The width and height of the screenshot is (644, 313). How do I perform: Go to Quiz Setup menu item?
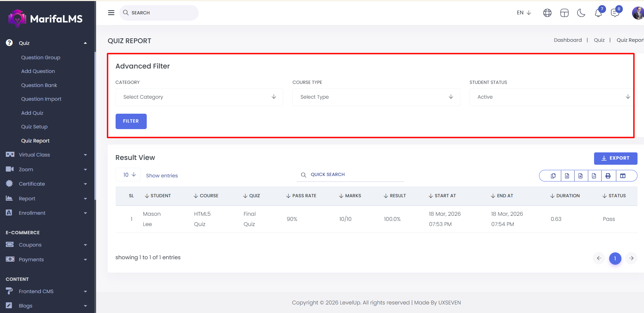coord(34,127)
